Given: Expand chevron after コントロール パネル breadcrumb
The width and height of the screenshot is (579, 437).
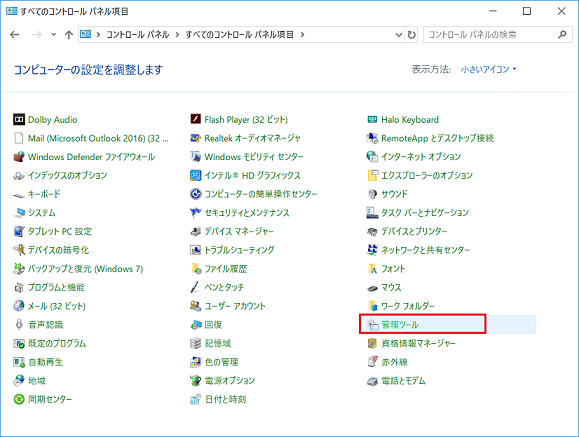Looking at the screenshot, I should point(177,35).
